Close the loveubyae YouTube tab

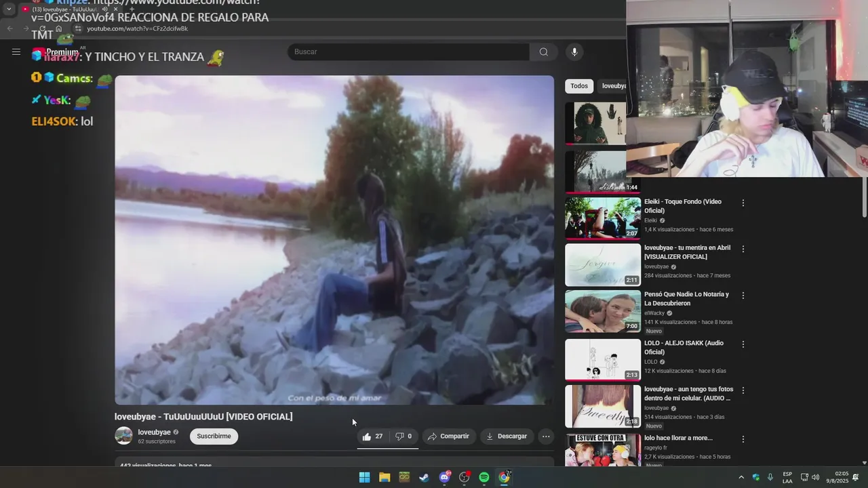pyautogui.click(x=116, y=9)
